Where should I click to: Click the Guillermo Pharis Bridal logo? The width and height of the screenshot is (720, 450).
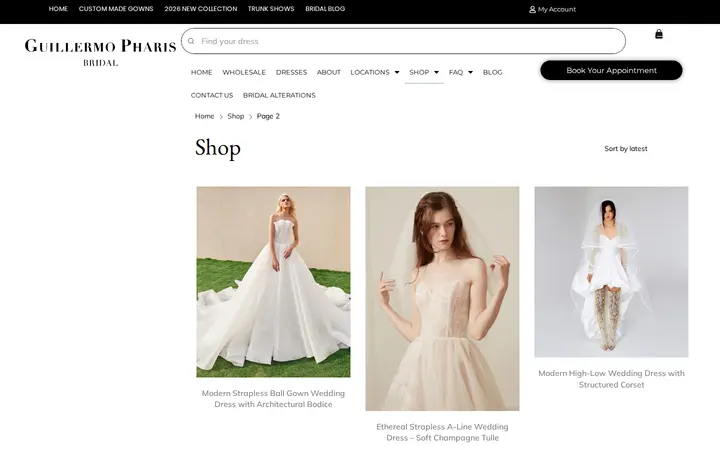[x=100, y=52]
